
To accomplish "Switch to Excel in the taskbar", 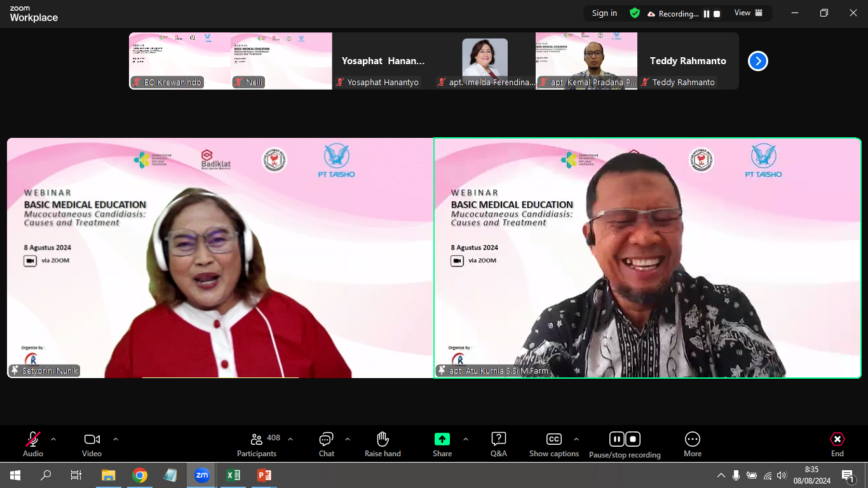I will pos(233,475).
